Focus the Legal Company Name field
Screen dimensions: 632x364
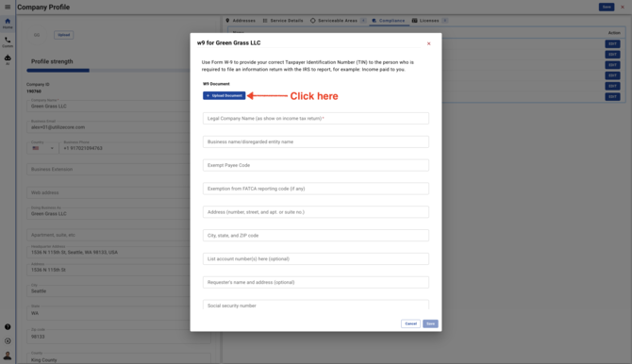[316, 119]
